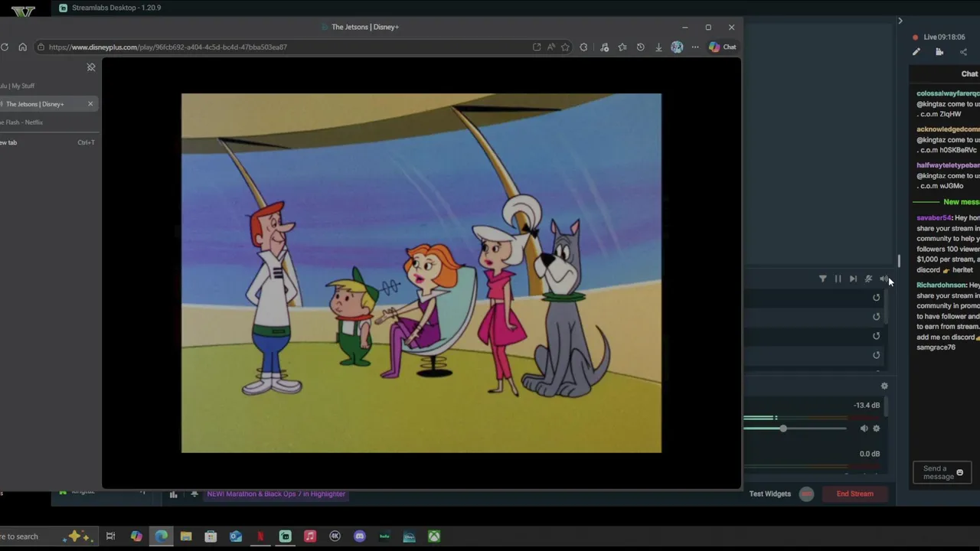Open the mixer settings gear
Image resolution: width=980 pixels, height=551 pixels.
(x=884, y=386)
